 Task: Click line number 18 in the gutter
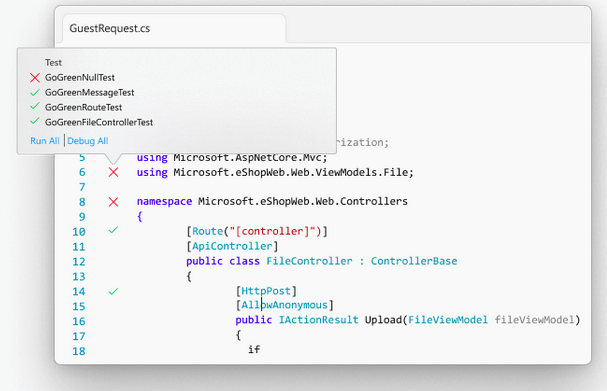[79, 351]
